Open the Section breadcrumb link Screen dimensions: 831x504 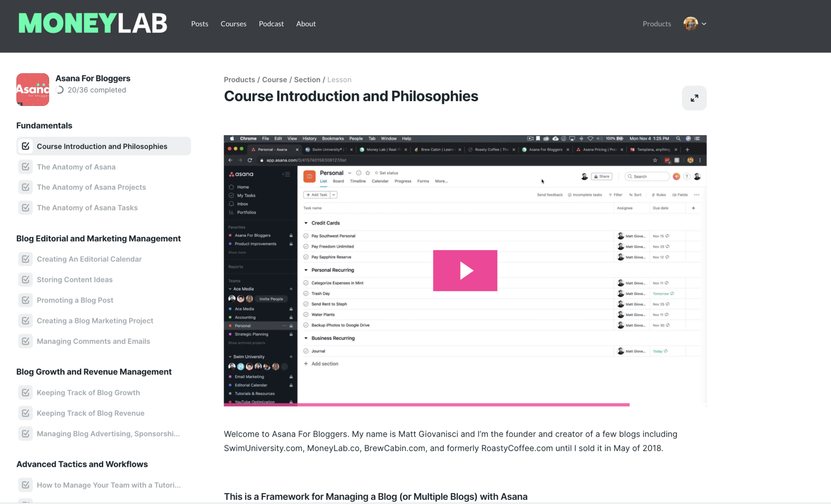click(x=307, y=80)
